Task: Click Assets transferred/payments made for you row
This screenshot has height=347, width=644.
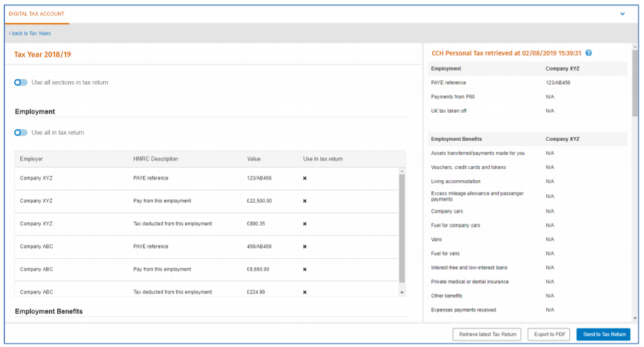Action: (x=528, y=153)
